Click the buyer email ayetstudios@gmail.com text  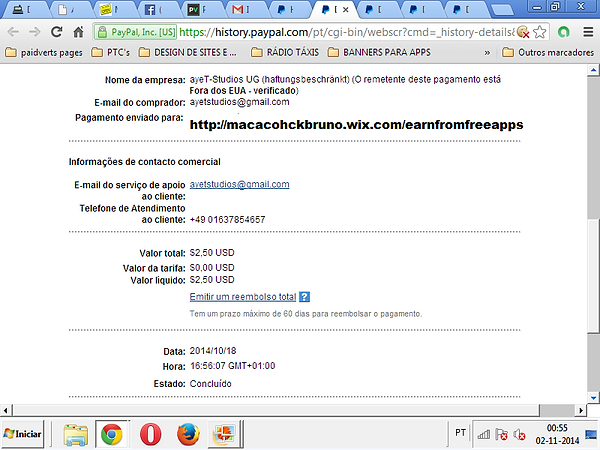(240, 102)
